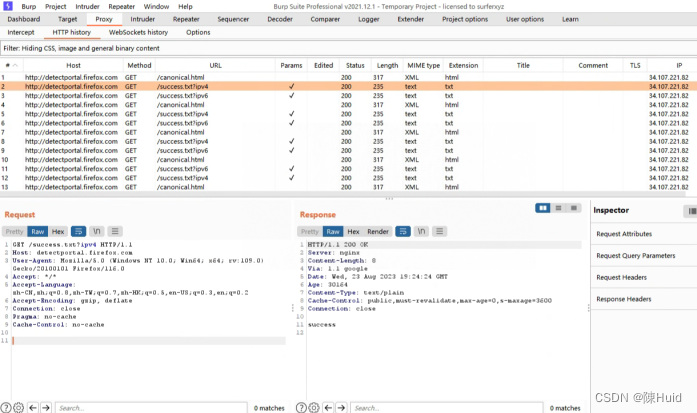This screenshot has height=413, width=697.
Task: Switch to the Sequencer tab
Action: click(233, 19)
